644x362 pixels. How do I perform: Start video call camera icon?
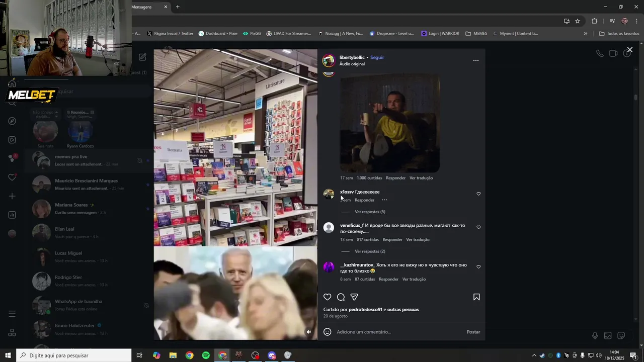point(613,53)
